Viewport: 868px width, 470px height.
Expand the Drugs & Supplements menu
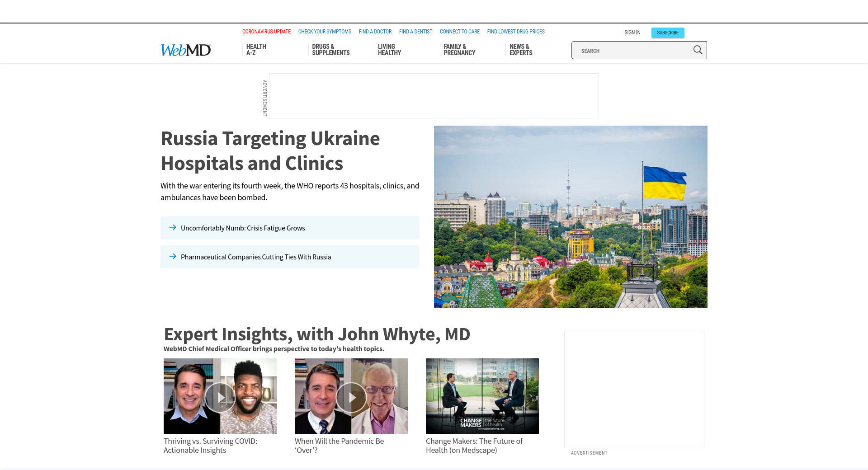(330, 50)
